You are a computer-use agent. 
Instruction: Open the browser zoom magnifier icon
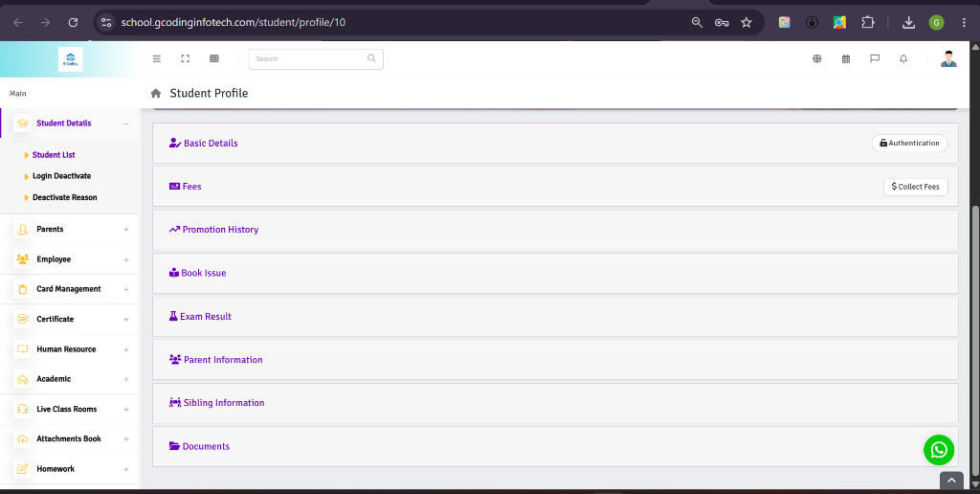pos(697,23)
